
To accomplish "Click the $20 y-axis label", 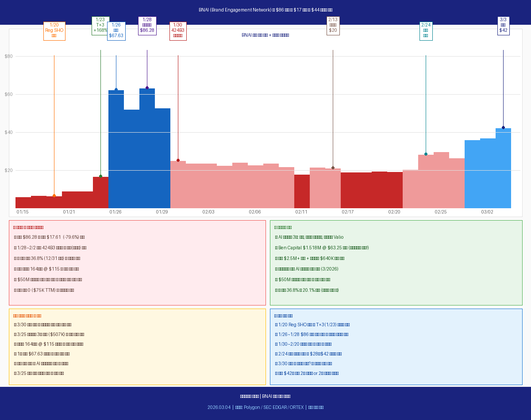I will coord(8,170).
